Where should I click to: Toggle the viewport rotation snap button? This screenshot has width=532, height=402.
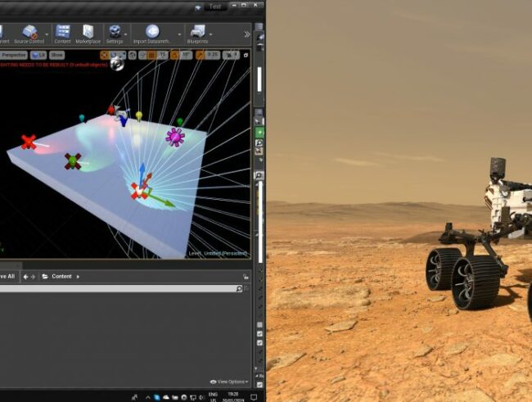tap(175, 55)
